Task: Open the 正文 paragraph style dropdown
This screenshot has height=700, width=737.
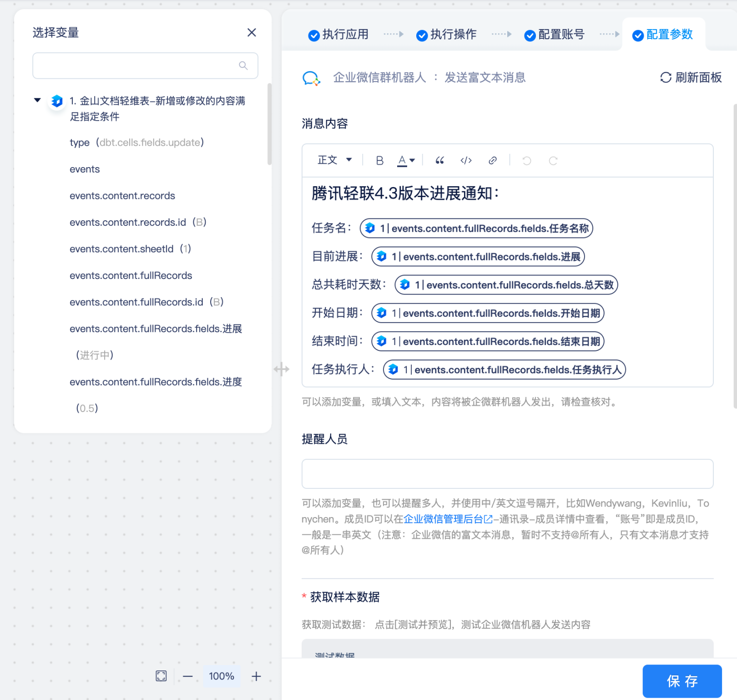Action: point(335,160)
